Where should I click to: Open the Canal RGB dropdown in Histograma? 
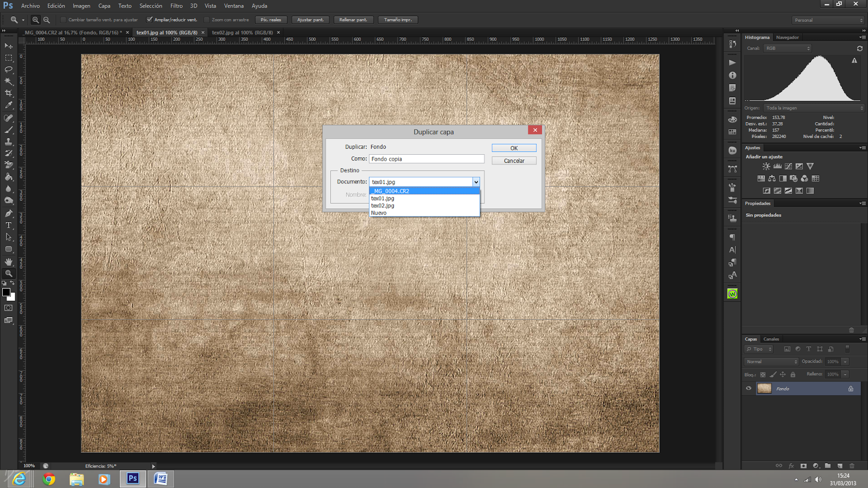point(788,48)
